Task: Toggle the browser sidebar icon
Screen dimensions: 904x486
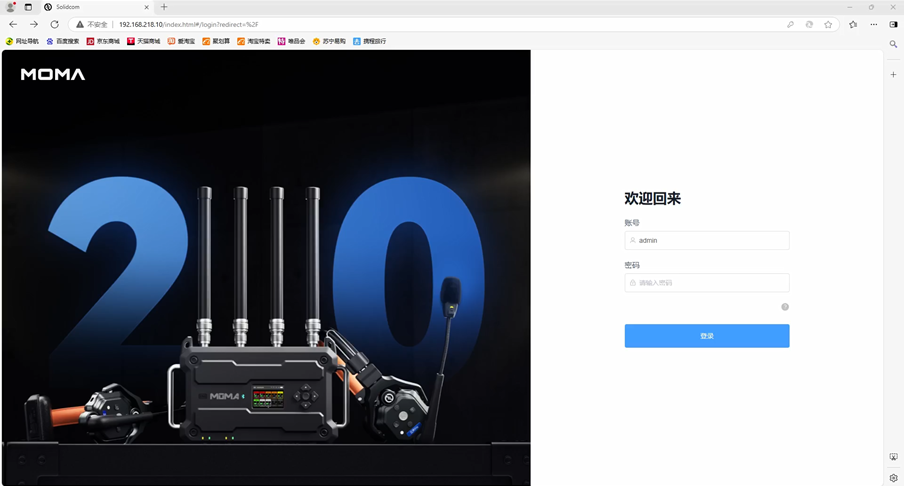Action: point(893,25)
